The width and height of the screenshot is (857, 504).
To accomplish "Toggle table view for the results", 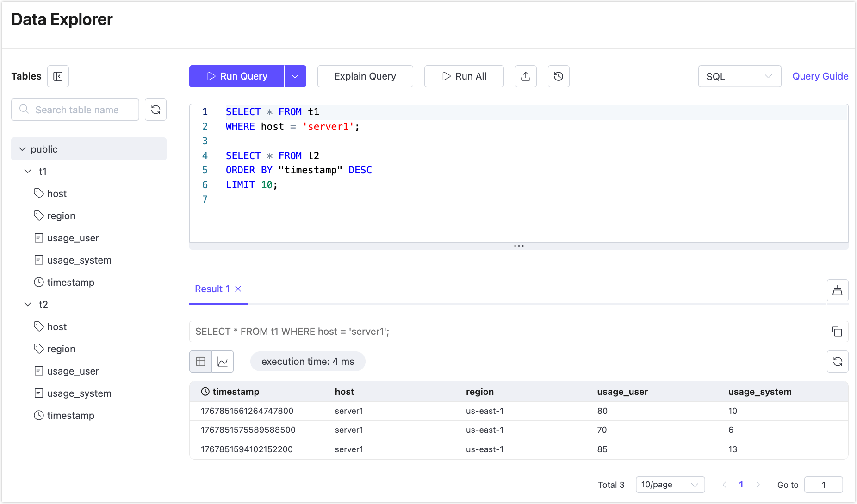I will pyautogui.click(x=200, y=361).
